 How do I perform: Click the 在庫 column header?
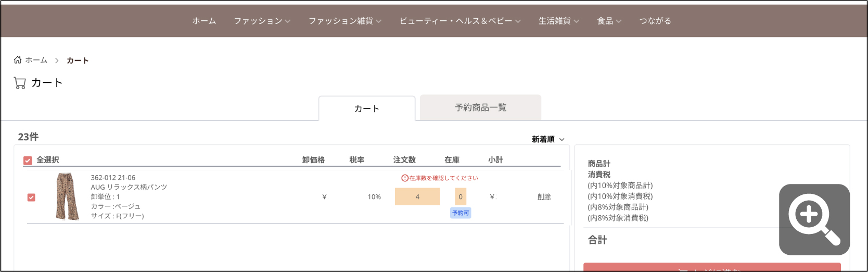tap(452, 160)
